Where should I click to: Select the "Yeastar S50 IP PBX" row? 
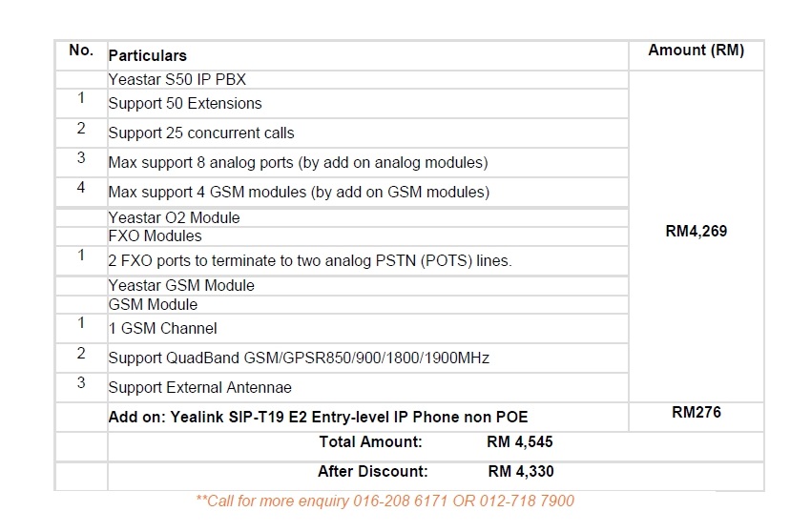(x=177, y=79)
